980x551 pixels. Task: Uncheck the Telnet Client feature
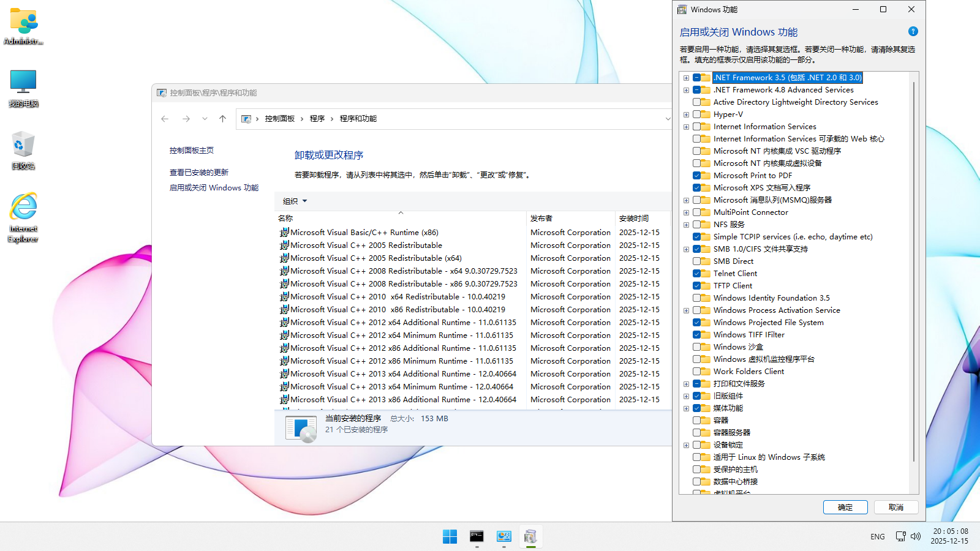[x=696, y=274]
